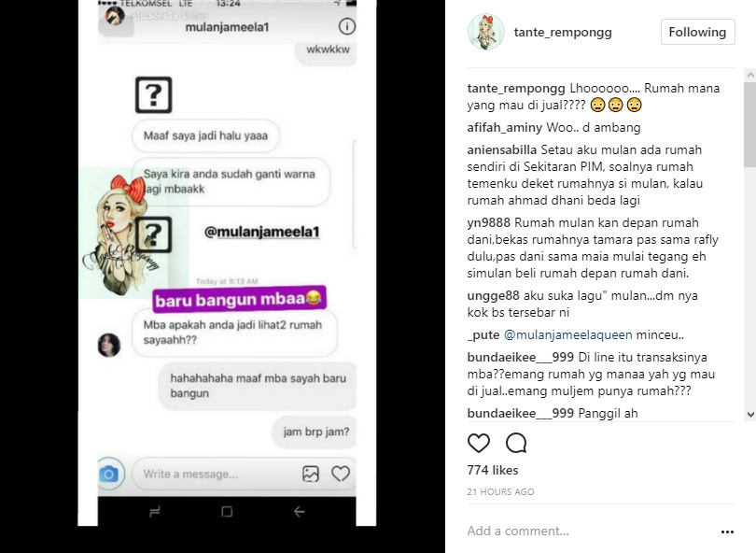Open the three-dots more options menu
This screenshot has height=553, width=756.
727,532
